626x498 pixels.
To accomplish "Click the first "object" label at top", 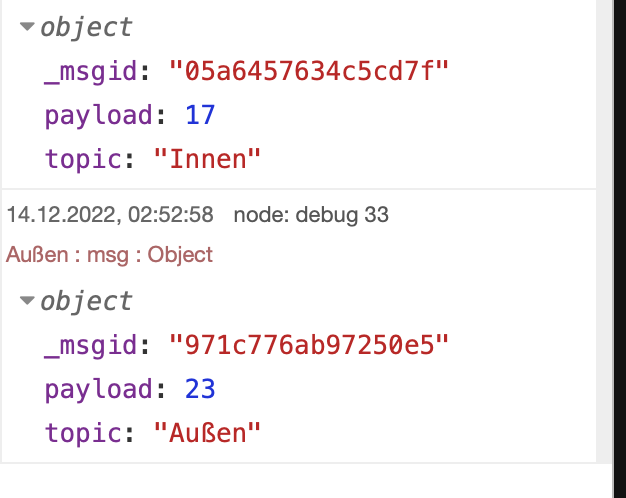I will [86, 28].
